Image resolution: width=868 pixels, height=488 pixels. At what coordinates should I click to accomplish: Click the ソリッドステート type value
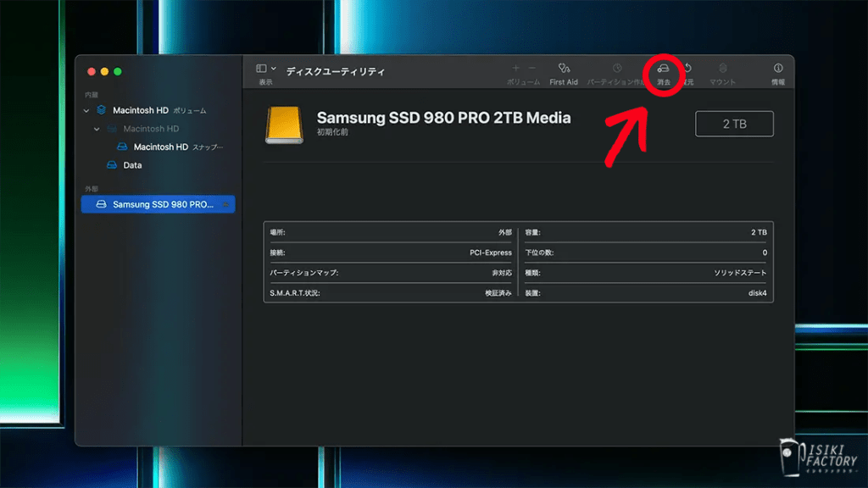740,273
